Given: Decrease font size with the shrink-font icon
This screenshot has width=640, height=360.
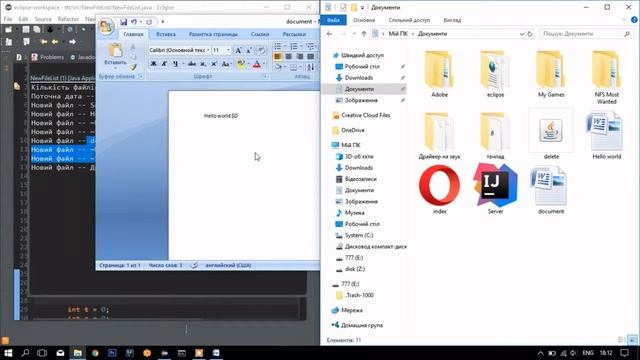Looking at the screenshot, I should 249,50.
